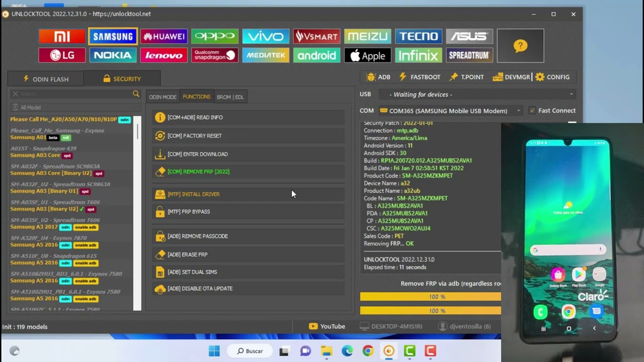The image size is (644, 362).
Task: Open YouTube link in status bar
Action: tap(327, 326)
